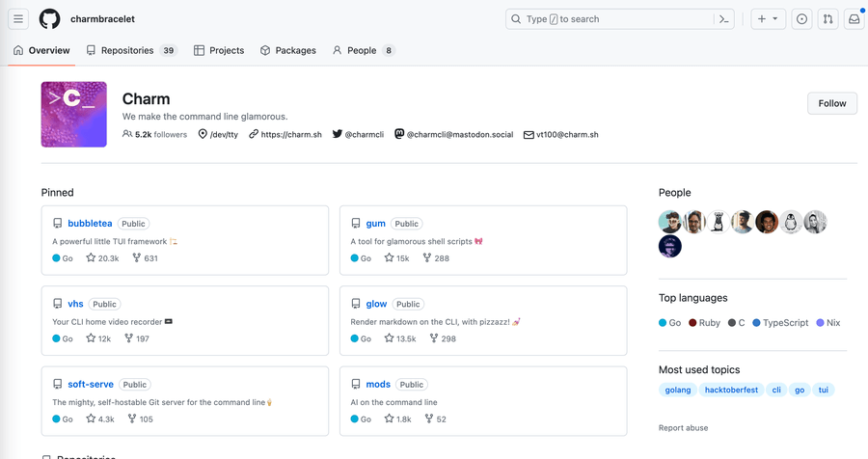This screenshot has width=868, height=459.
Task: Filter by Ruby in Top languages
Action: 705,323
